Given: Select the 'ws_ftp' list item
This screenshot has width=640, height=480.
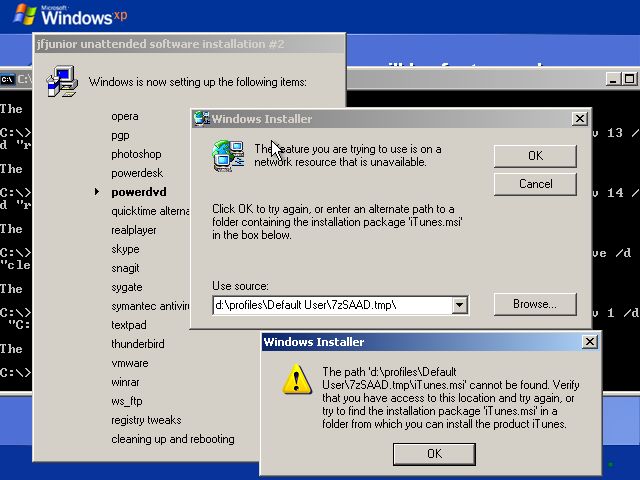Looking at the screenshot, I should tap(127, 402).
